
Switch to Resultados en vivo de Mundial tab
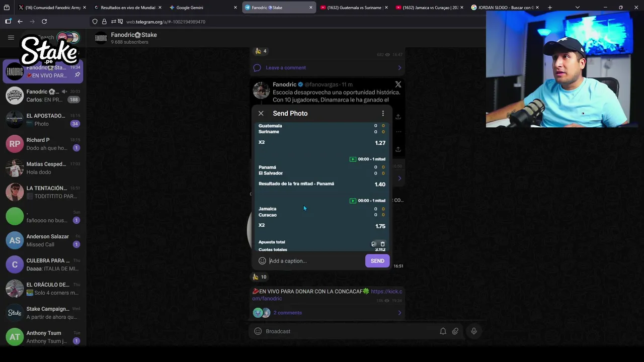(x=127, y=8)
